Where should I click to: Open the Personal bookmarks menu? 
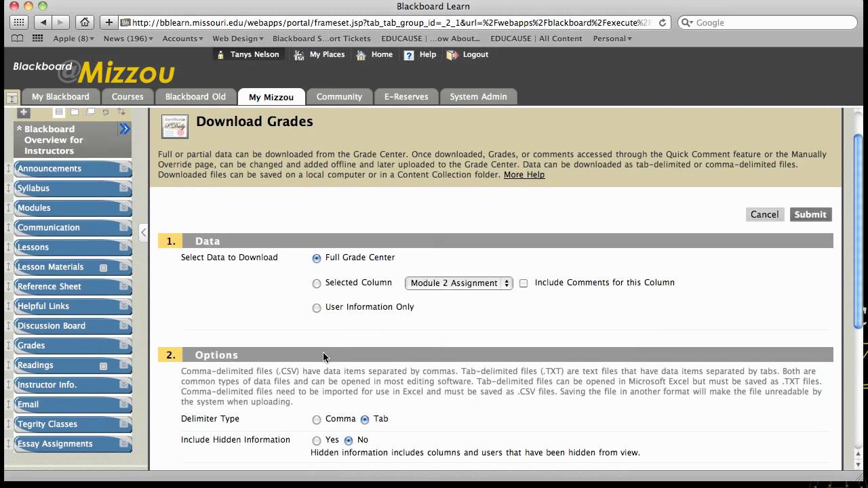click(x=612, y=39)
